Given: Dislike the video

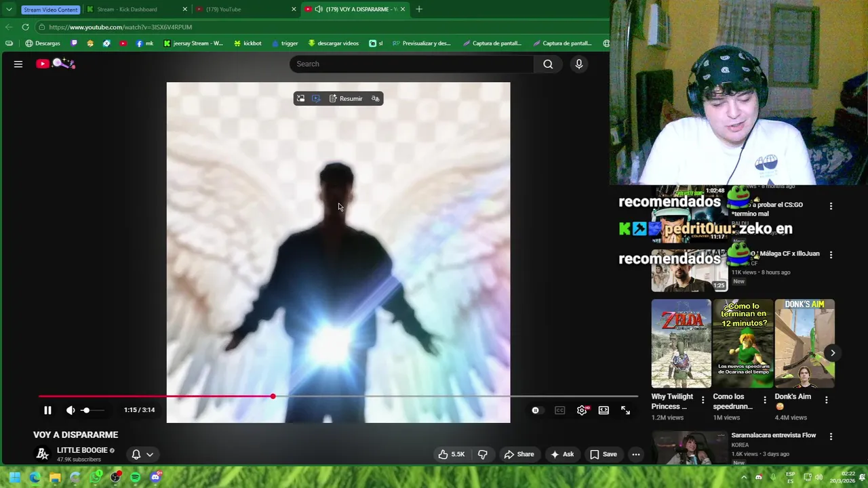Looking at the screenshot, I should (x=483, y=454).
